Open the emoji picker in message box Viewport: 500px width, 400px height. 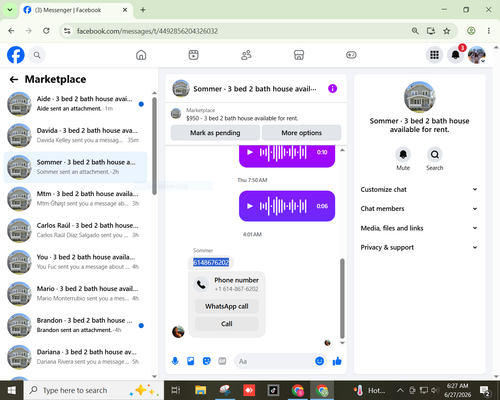tap(319, 361)
